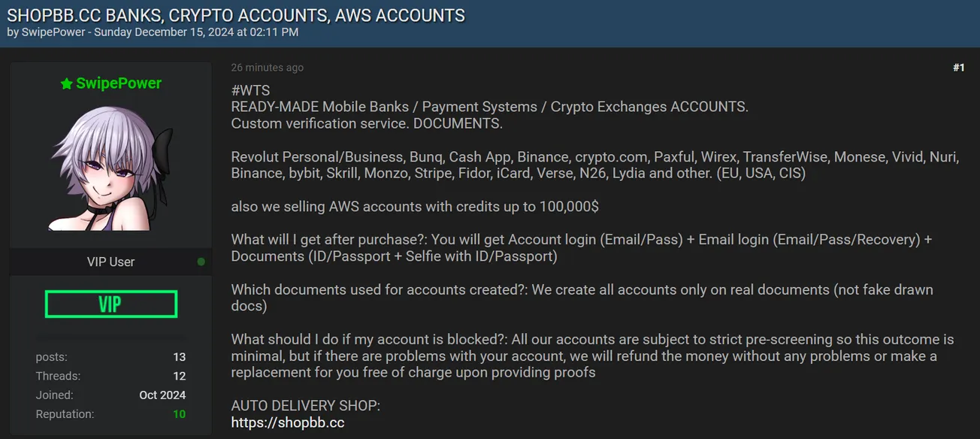Screen dimensions: 980x439
Task: Click the 26 minutes ago timestamp
Action: (x=267, y=67)
